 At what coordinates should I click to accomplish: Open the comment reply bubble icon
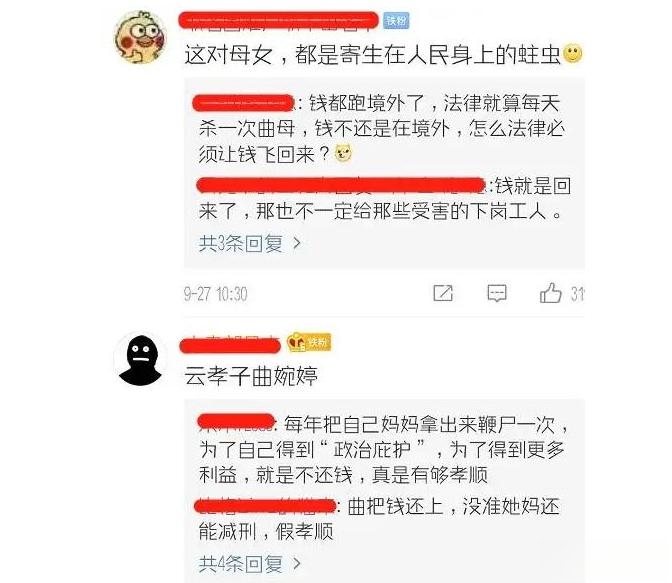click(x=497, y=294)
